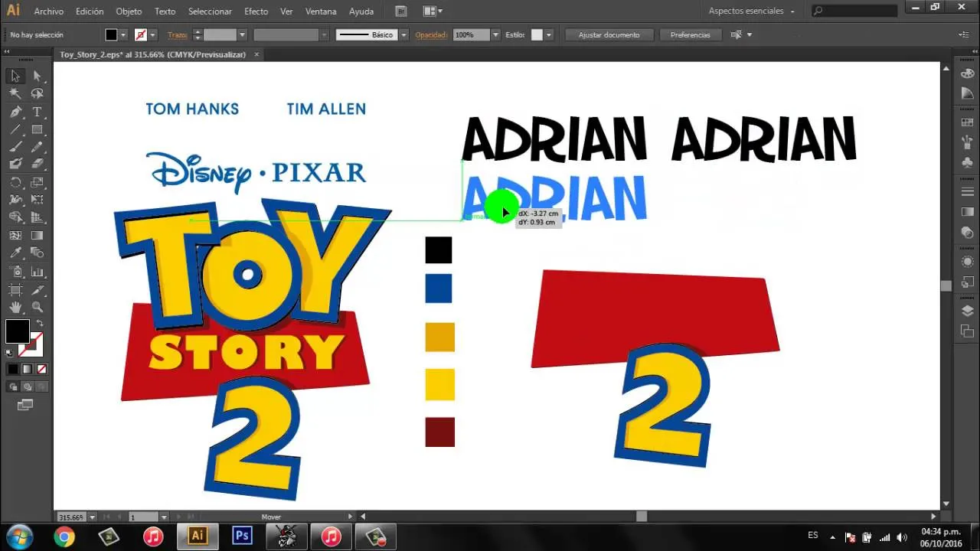Select the Zoom magnifier tool
The image size is (980, 551).
[37, 307]
